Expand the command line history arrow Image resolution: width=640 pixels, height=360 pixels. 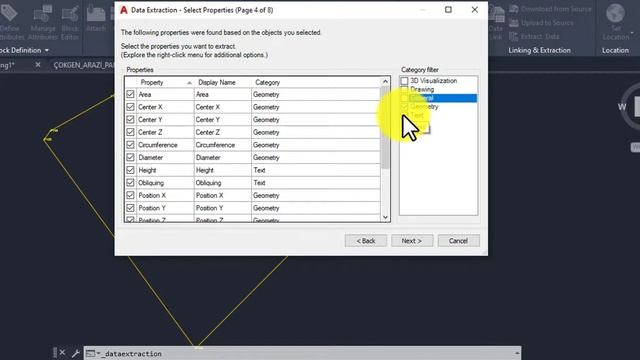click(x=517, y=353)
